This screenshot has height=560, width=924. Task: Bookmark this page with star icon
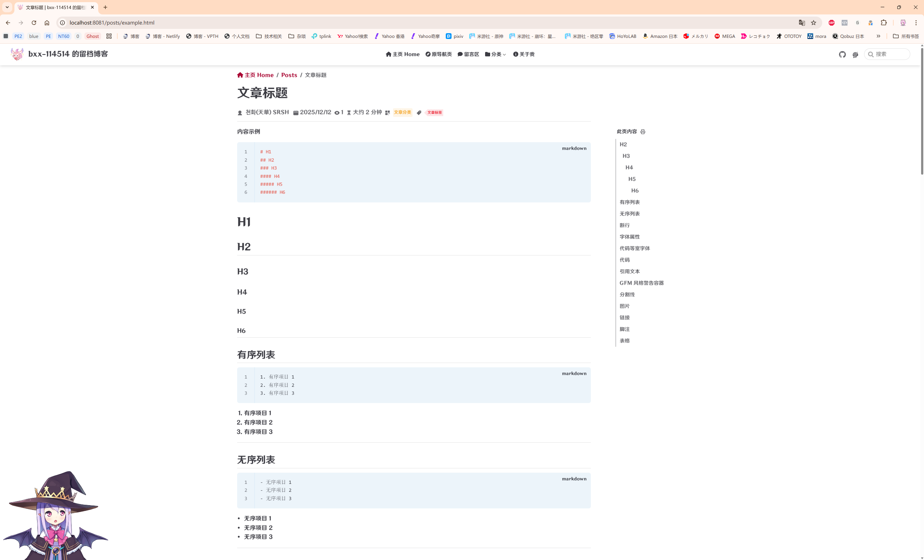[x=814, y=23]
